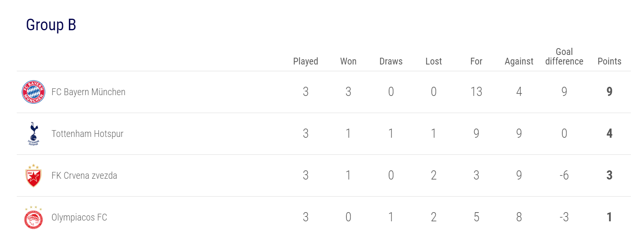Click Crvena zvezda's -6 goal difference
644x244 pixels.
[564, 175]
